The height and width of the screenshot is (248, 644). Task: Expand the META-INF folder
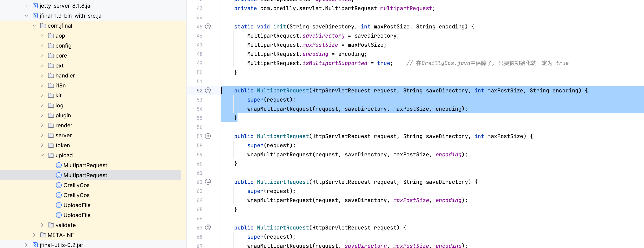pyautogui.click(x=34, y=235)
